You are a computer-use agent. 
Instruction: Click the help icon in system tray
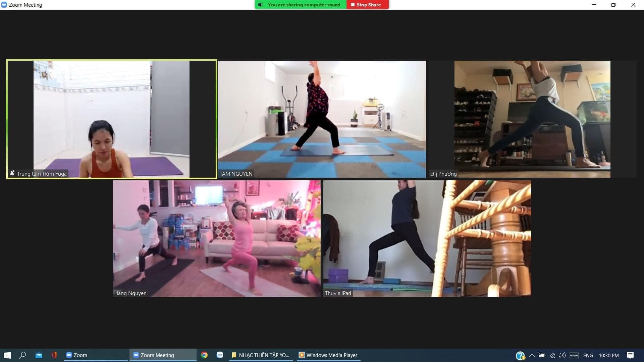coord(520,355)
